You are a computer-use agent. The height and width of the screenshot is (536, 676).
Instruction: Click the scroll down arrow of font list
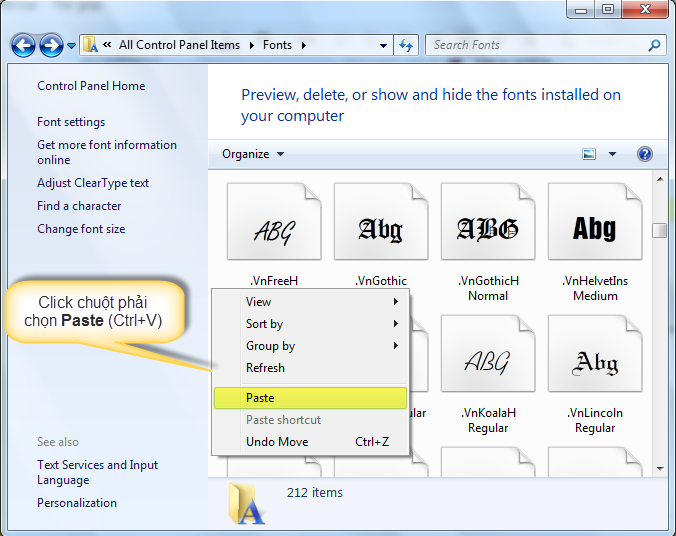click(659, 467)
